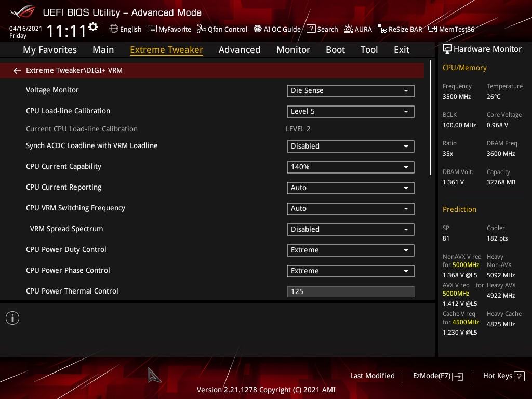Image resolution: width=532 pixels, height=399 pixels.
Task: Open MyFavorite list icon
Action: 152,29
